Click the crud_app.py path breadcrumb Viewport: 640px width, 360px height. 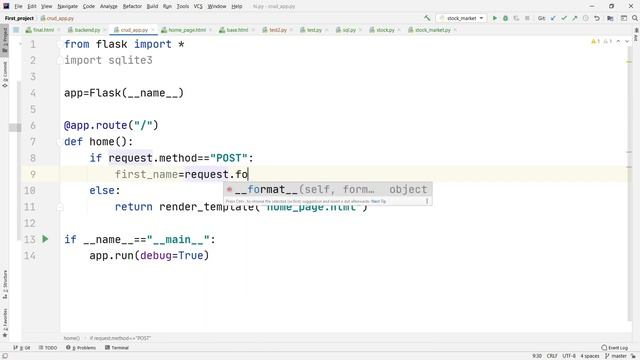tap(58, 18)
